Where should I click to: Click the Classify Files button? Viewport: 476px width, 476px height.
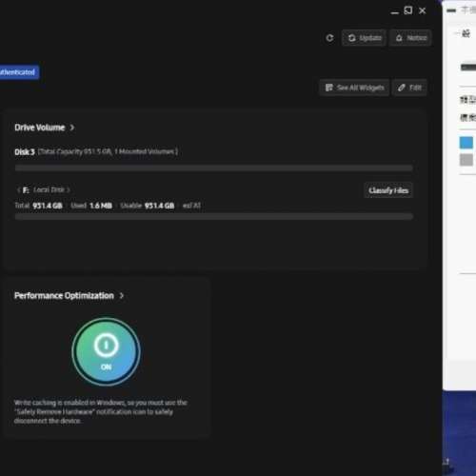(388, 190)
